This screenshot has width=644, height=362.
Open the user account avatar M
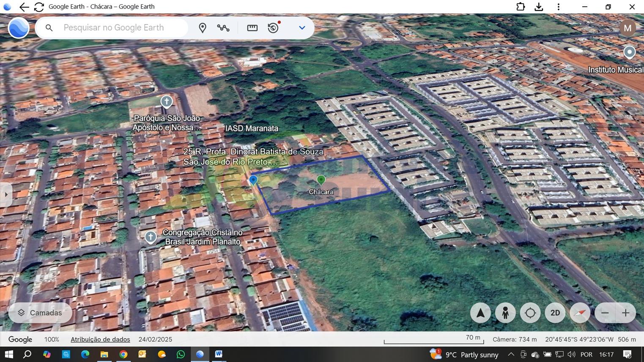click(x=628, y=28)
